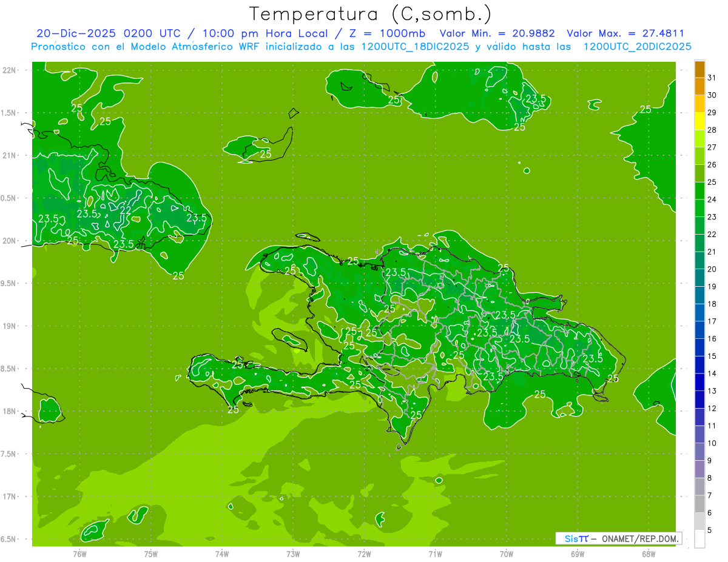Screen dimensions: 728x562
Task: Click the '75W' longitude axis label
Action: coord(151,554)
